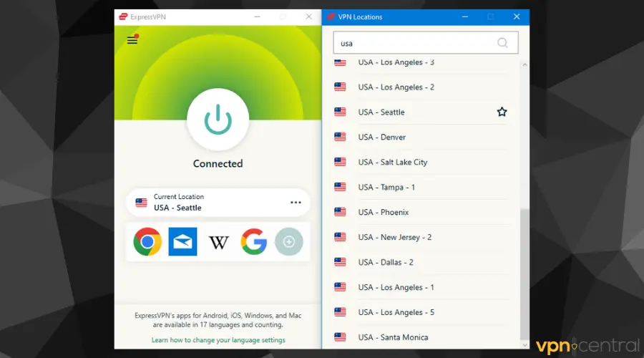Launch the Mail shortcut
Viewport: 644px width, 358px height.
pos(182,242)
